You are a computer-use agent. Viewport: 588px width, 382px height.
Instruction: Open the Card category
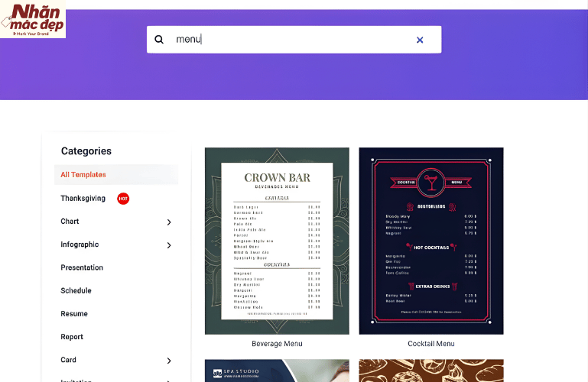[x=68, y=360]
